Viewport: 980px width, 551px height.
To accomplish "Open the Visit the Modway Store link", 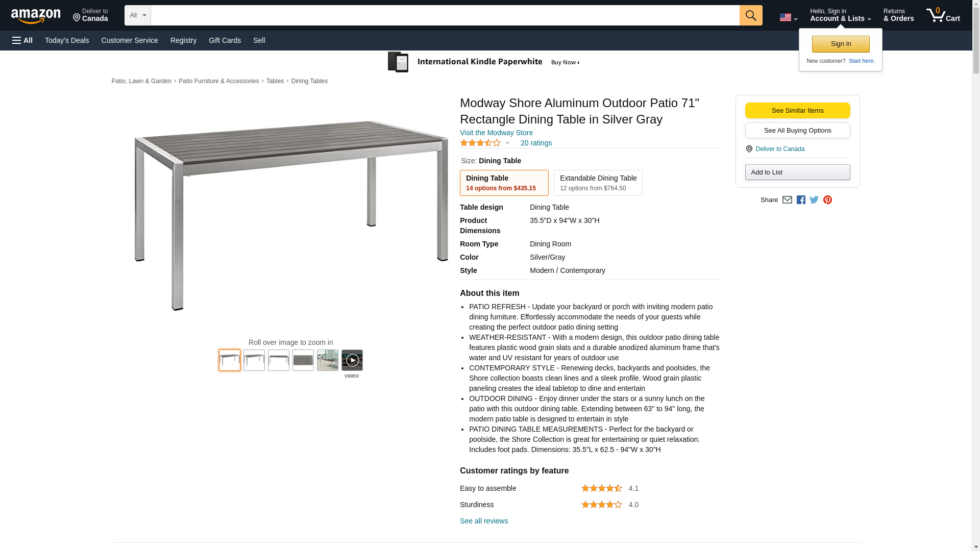I will [x=496, y=133].
